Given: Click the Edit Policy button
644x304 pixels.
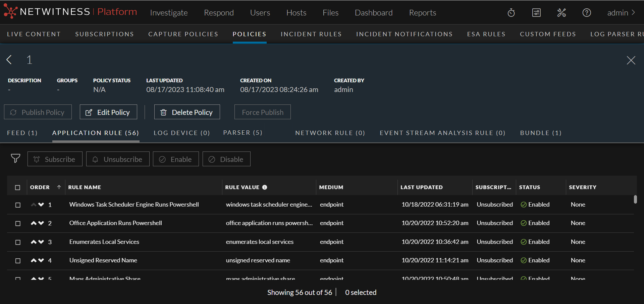Looking at the screenshot, I should [108, 112].
